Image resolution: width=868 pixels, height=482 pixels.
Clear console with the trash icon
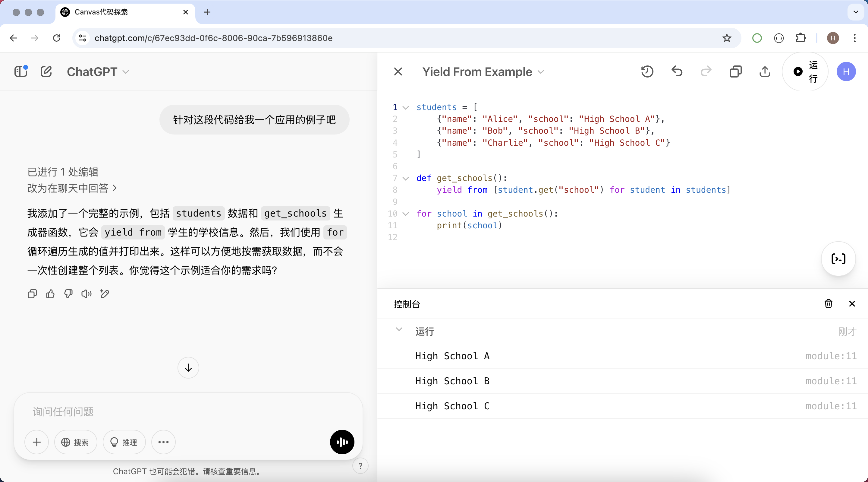[828, 303]
